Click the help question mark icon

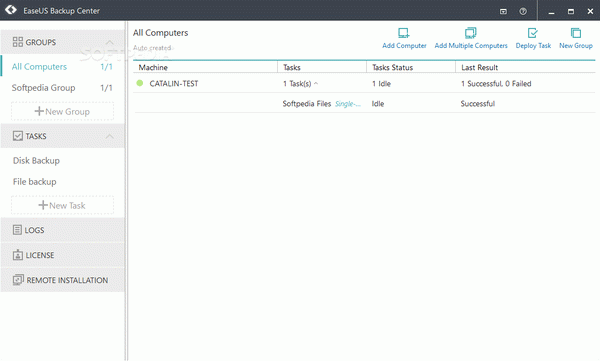click(523, 11)
